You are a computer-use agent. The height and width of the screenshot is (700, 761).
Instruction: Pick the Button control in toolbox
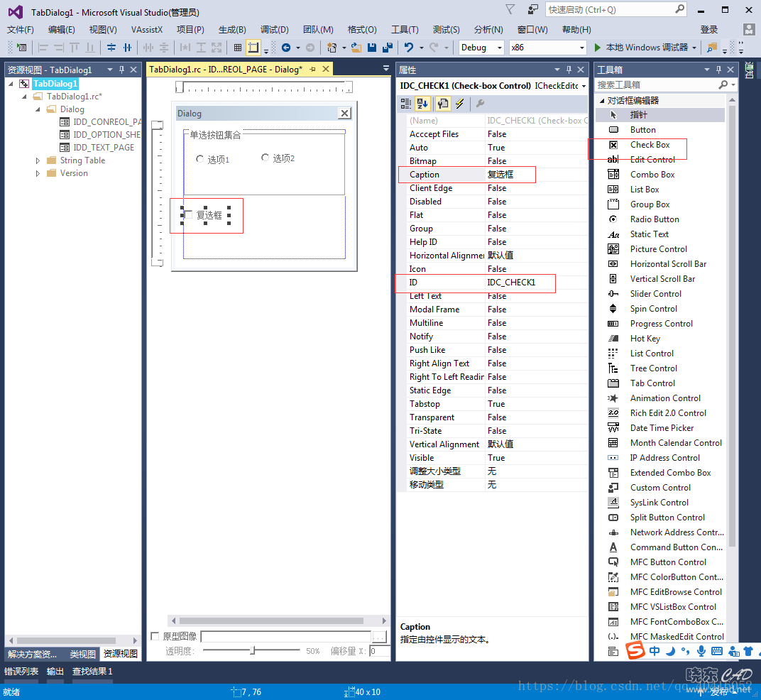click(642, 130)
